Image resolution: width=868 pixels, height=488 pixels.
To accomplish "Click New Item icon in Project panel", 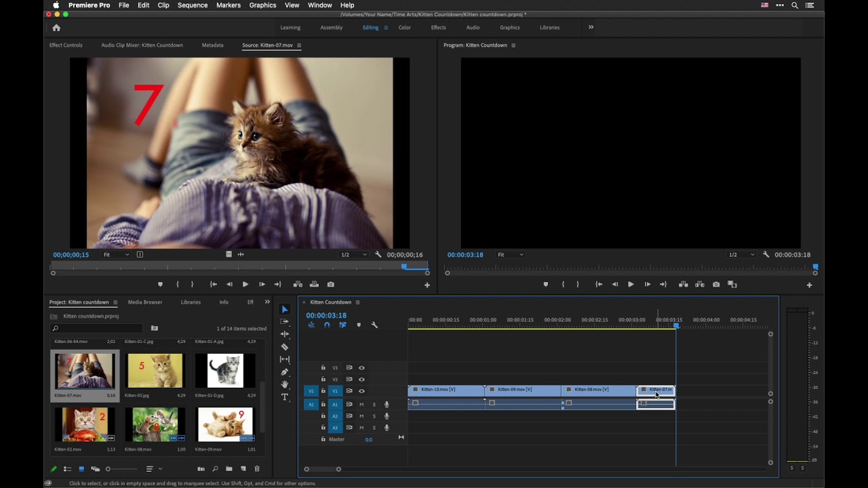I will (x=243, y=468).
